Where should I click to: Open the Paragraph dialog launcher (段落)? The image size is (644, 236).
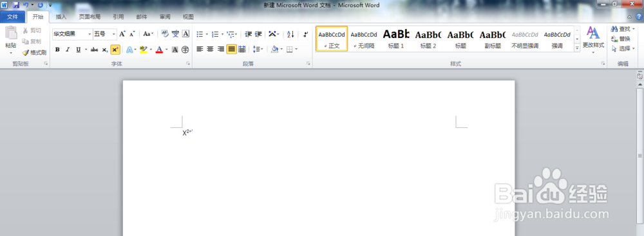tap(308, 64)
